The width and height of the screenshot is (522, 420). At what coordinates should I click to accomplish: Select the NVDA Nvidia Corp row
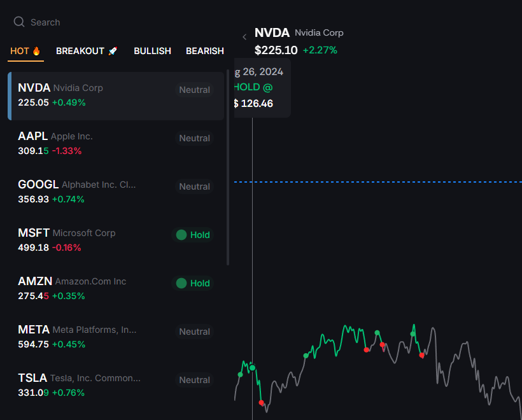pyautogui.click(x=116, y=96)
